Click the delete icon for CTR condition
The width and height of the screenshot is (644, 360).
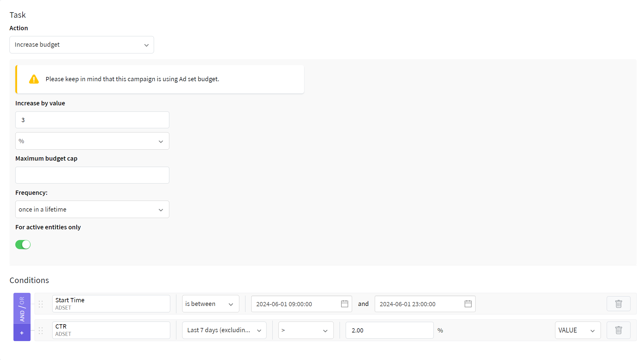pos(618,330)
